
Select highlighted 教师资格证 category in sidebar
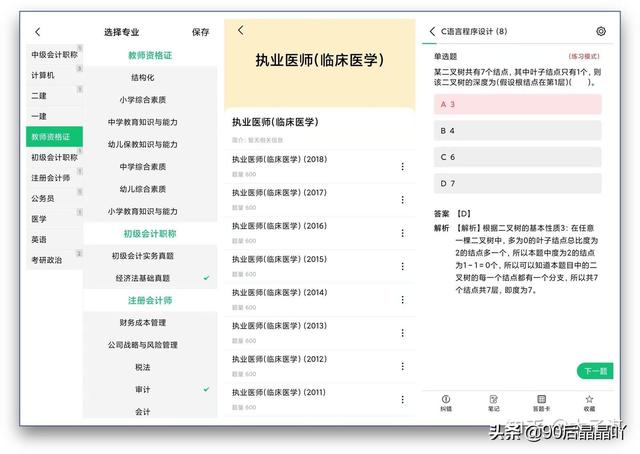tap(54, 137)
